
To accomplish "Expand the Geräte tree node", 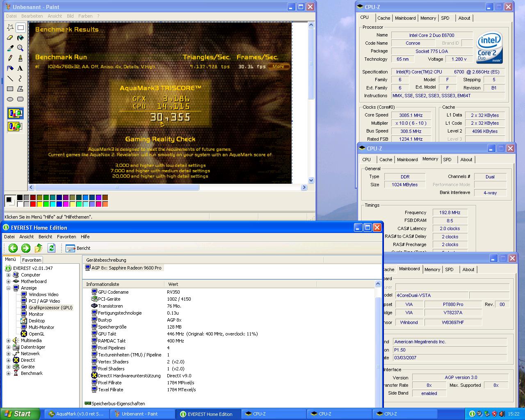I will [8, 367].
